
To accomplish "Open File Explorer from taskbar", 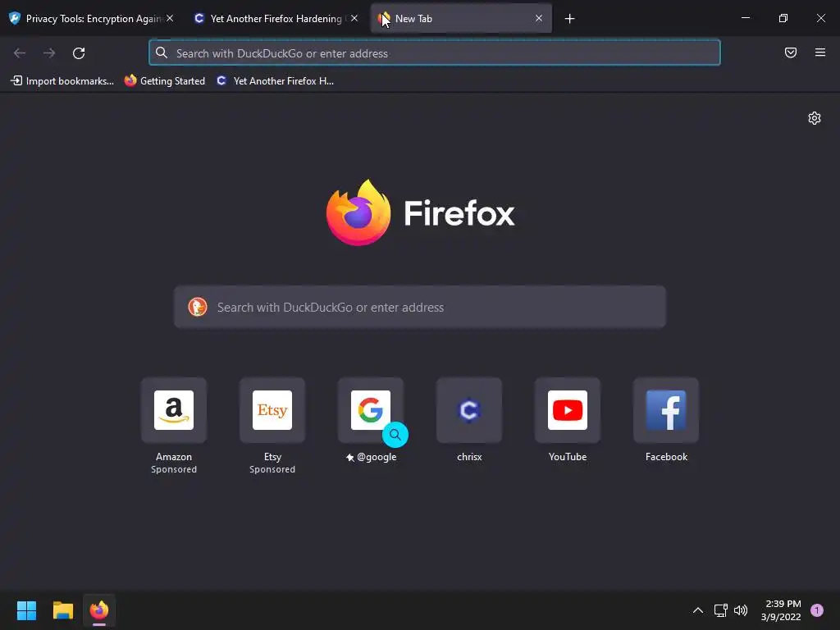I will [x=62, y=610].
